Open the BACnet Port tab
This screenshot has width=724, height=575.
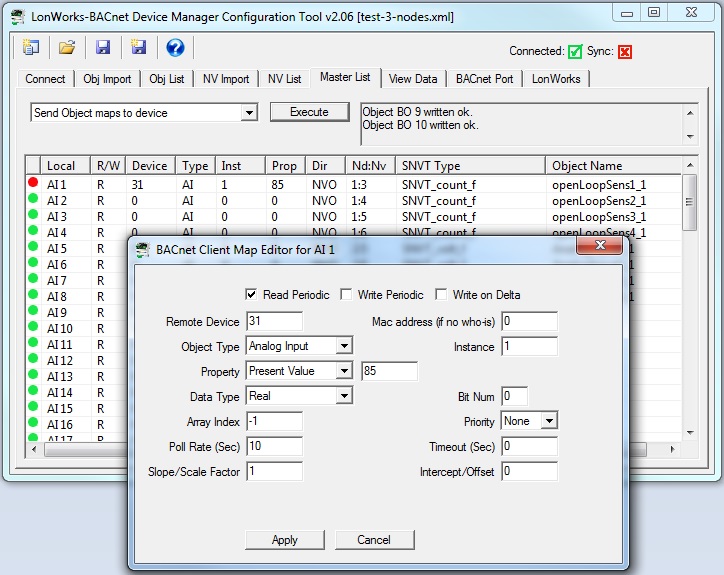pos(484,79)
